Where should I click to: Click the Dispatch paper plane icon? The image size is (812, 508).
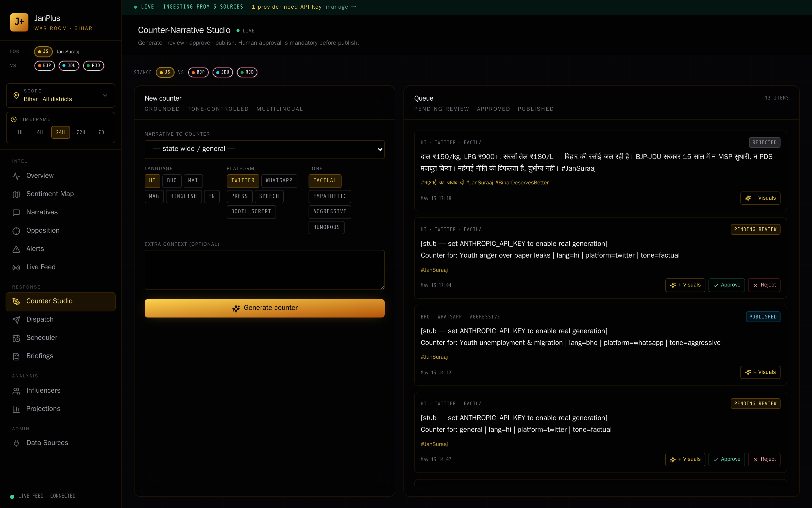click(x=16, y=320)
